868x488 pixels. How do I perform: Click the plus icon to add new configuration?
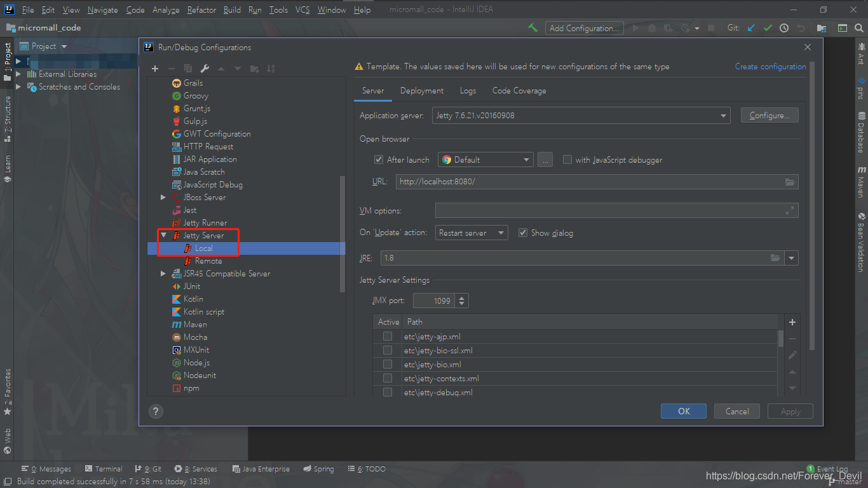coord(155,69)
